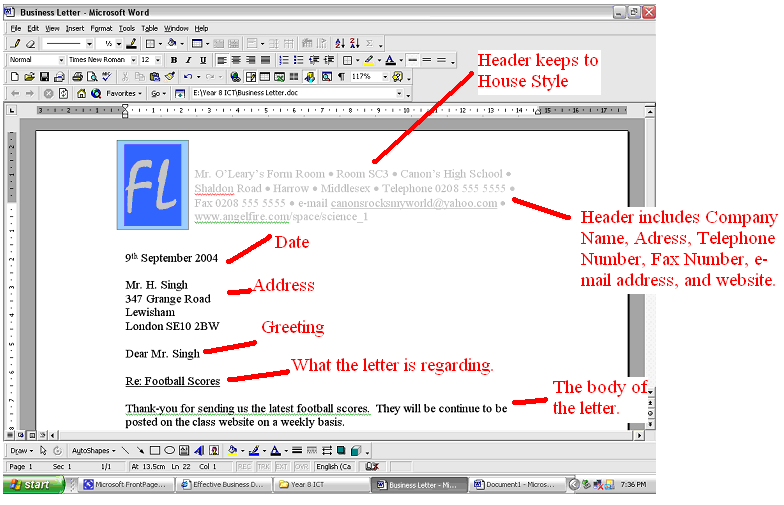784x505 pixels.
Task: Open an existing file with folder icon
Action: click(x=30, y=76)
